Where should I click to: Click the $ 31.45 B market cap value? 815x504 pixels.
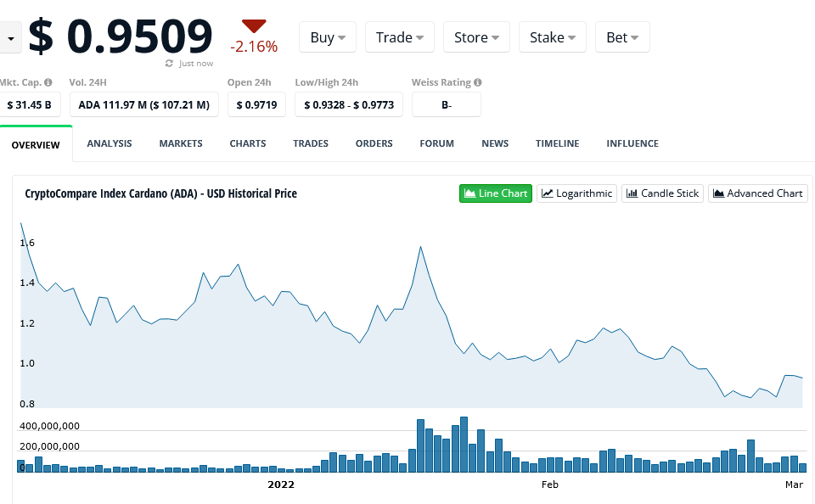(x=30, y=105)
